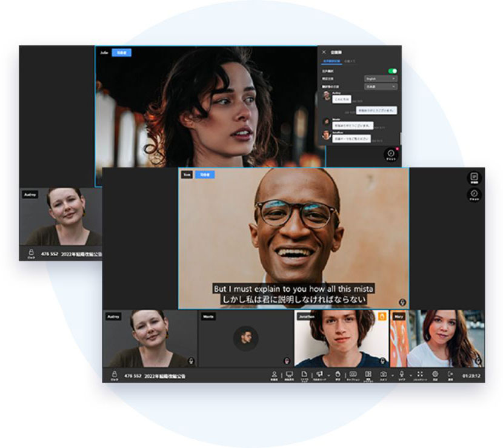Toggle the camera icon in toolbar
503x448 pixels.
pyautogui.click(x=384, y=375)
